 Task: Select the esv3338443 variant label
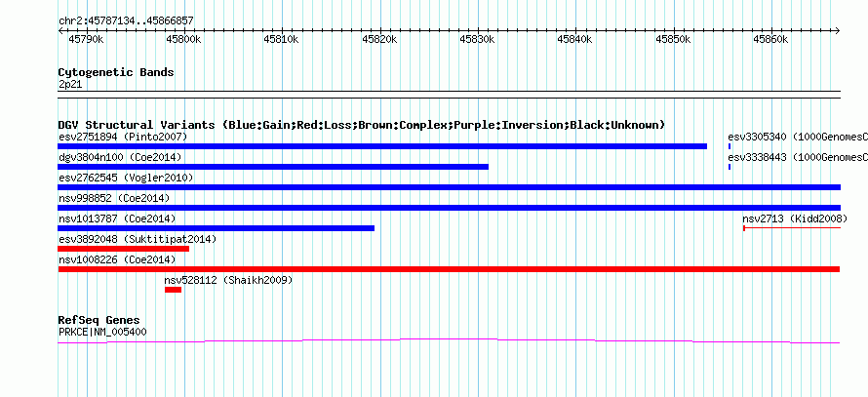pos(798,157)
